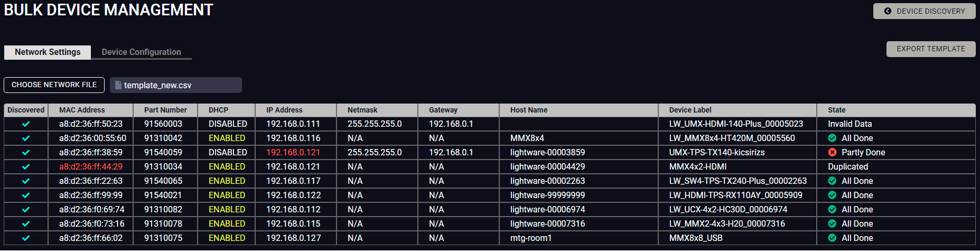Screen dimensions: 980x252
Task: Click the red MAC address a8:d2:36:ff:44:29
Action: [91, 166]
